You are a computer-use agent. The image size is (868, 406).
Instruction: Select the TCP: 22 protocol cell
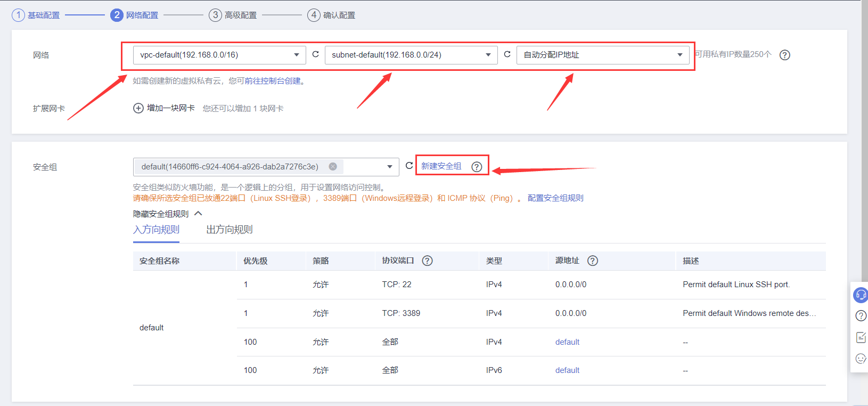397,285
